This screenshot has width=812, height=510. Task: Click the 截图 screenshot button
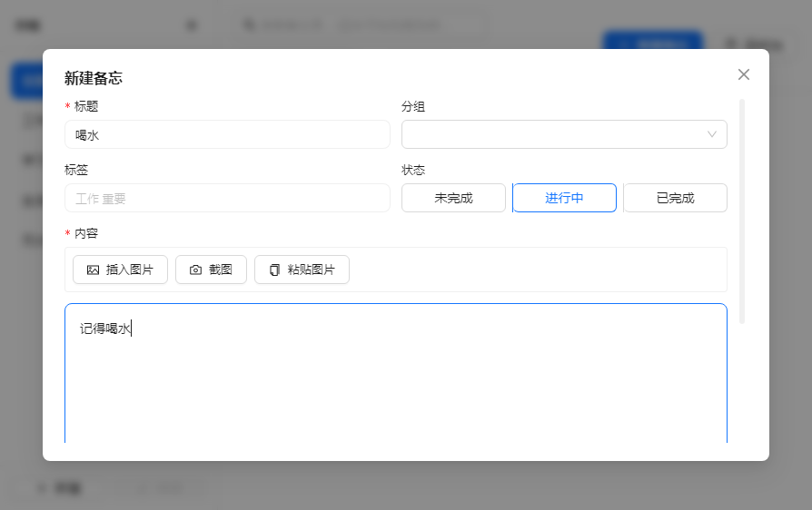click(211, 270)
